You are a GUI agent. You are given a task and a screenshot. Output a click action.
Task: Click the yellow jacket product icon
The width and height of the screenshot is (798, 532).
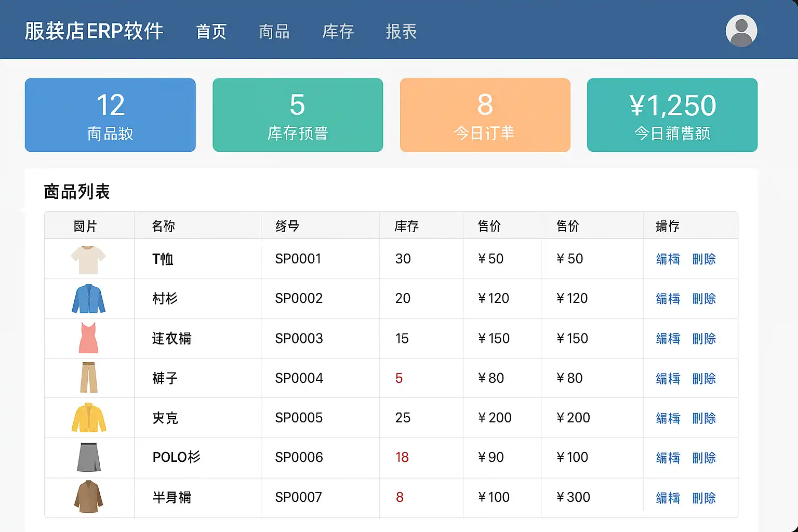(x=88, y=418)
